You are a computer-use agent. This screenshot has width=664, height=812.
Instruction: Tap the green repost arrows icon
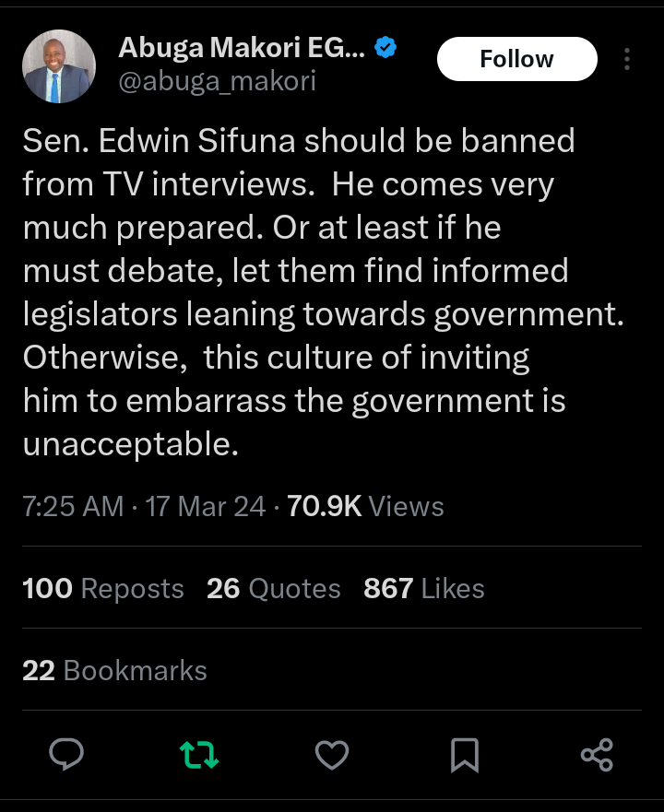(x=198, y=755)
